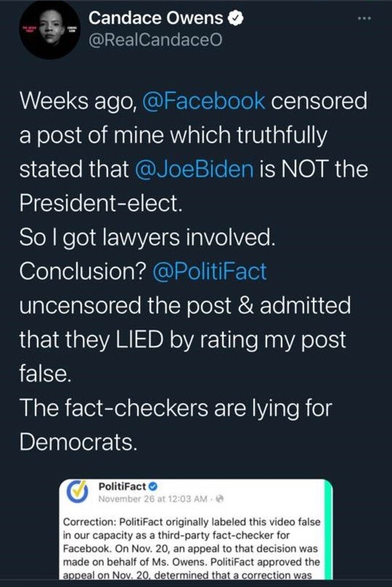Follow the @Facebook mention
This screenshot has width=392, height=587.
(203, 101)
